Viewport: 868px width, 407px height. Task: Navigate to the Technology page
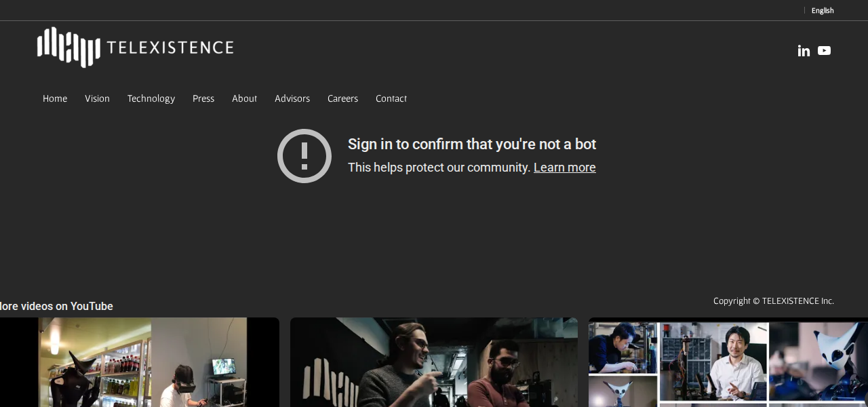coord(151,98)
